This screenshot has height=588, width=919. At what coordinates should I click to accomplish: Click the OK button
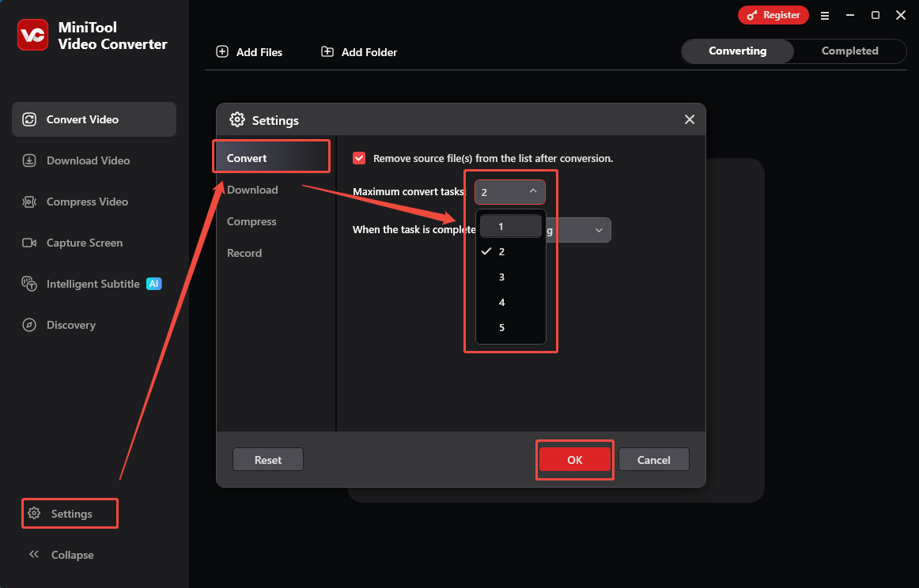pyautogui.click(x=574, y=459)
